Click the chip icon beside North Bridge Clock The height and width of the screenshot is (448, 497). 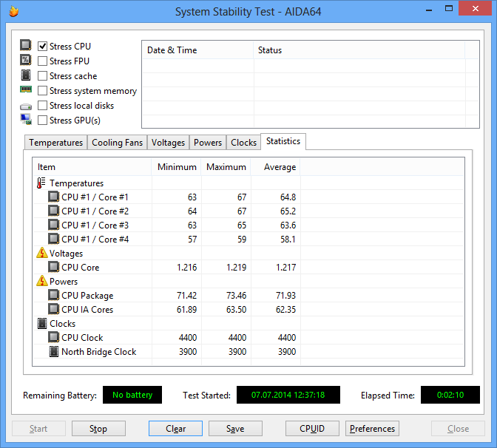54,351
